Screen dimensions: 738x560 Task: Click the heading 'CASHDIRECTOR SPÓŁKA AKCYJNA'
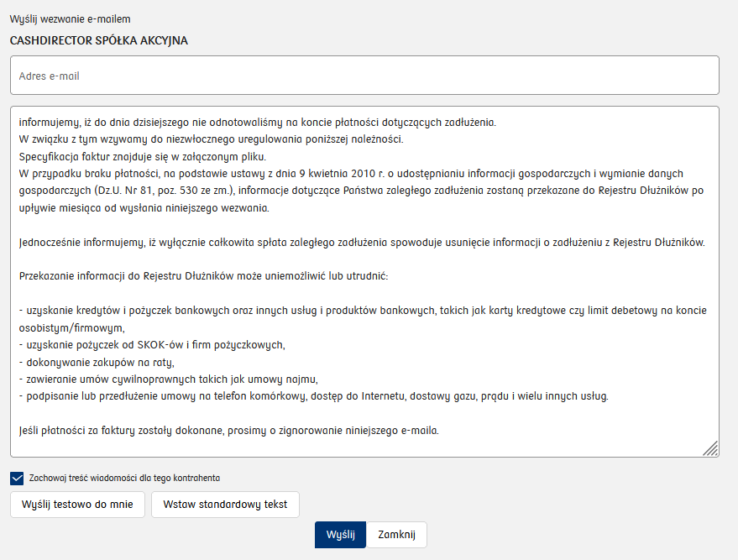99,41
